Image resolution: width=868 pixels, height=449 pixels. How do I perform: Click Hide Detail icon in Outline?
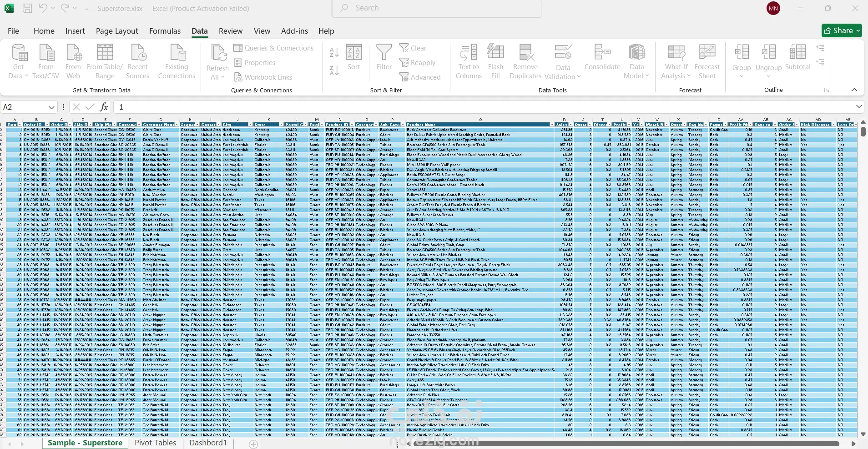(x=820, y=62)
